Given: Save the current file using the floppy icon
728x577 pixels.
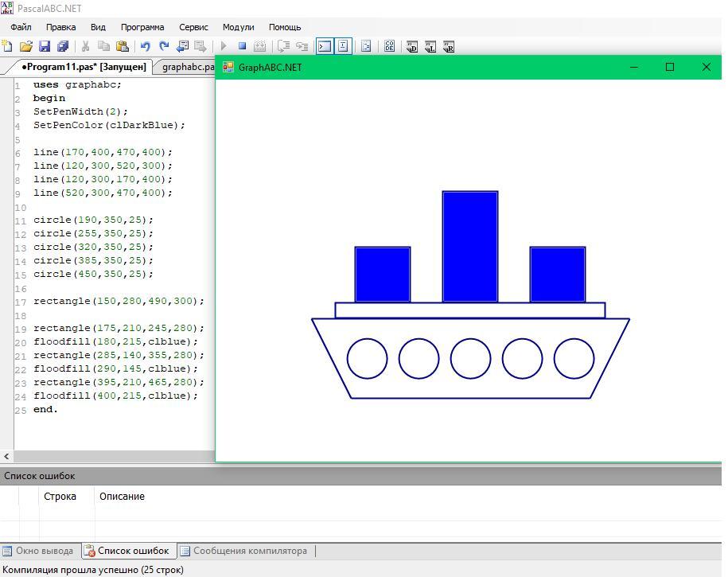Looking at the screenshot, I should 44,46.
